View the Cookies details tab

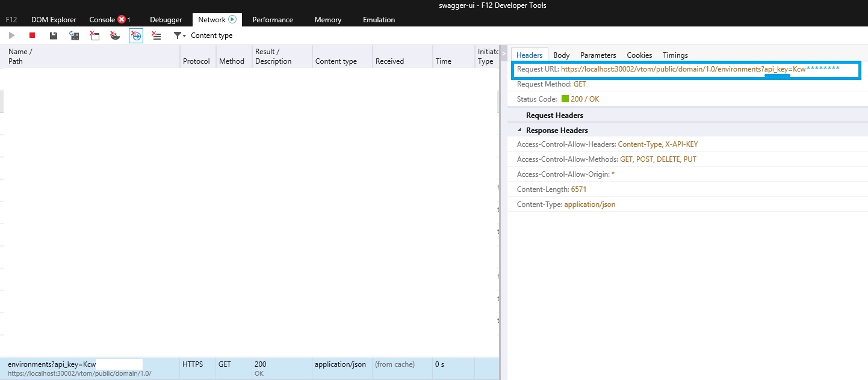[x=639, y=55]
